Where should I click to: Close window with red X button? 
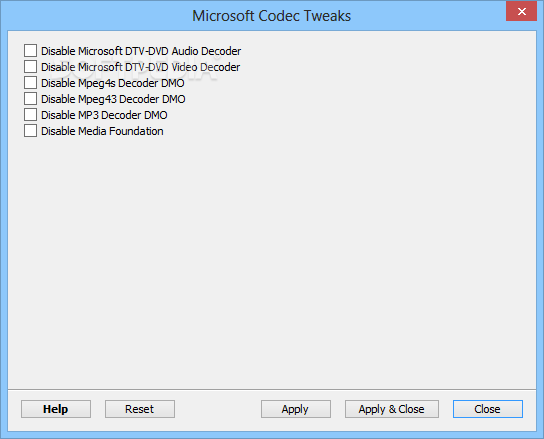pos(521,11)
